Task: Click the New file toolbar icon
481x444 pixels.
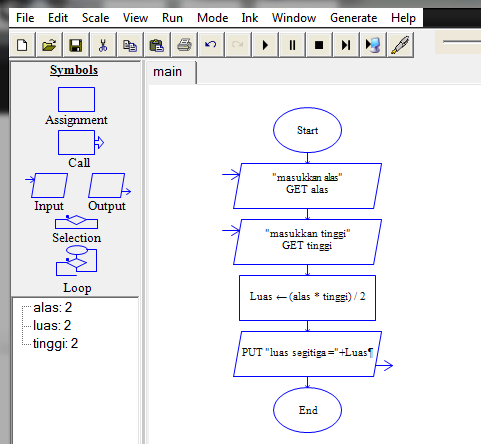Action: [22, 45]
